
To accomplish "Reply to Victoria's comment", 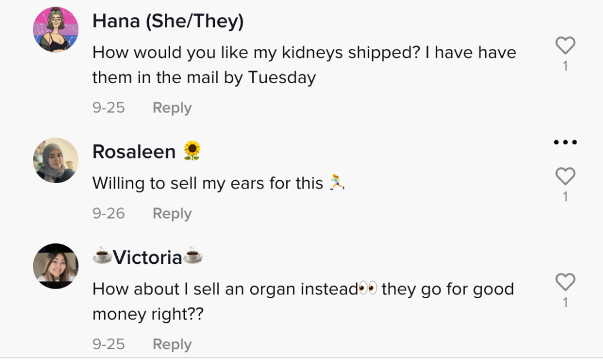I will point(172,344).
